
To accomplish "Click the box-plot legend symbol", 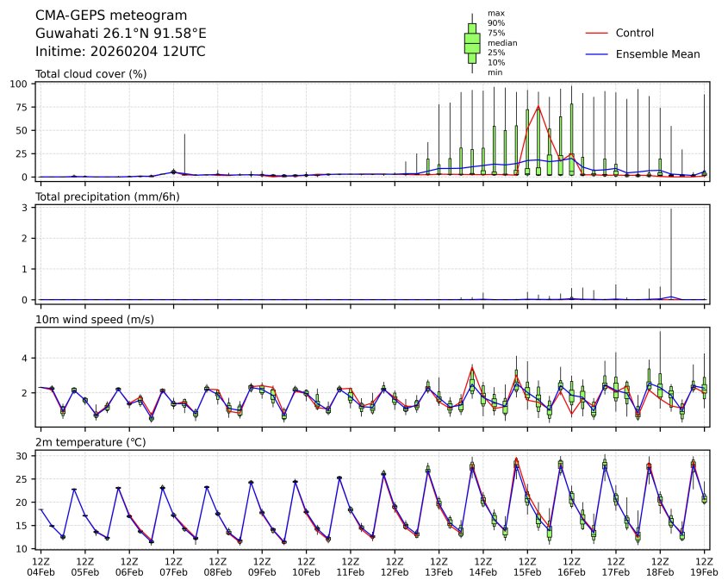I will click(x=472, y=43).
